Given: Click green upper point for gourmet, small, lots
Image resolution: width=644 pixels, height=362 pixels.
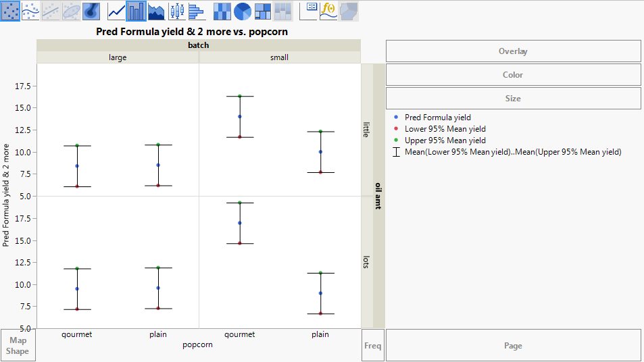Looking at the screenshot, I should (240, 203).
